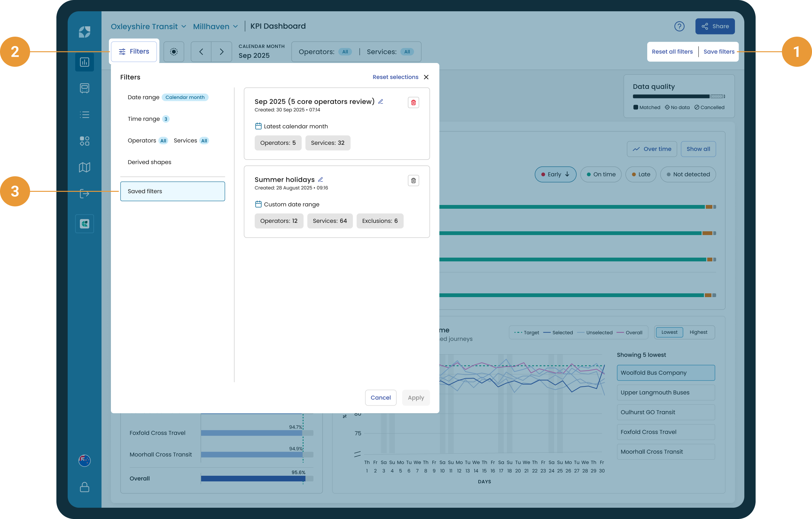Click the Apply button
Image resolution: width=812 pixels, height=519 pixels.
pos(416,397)
